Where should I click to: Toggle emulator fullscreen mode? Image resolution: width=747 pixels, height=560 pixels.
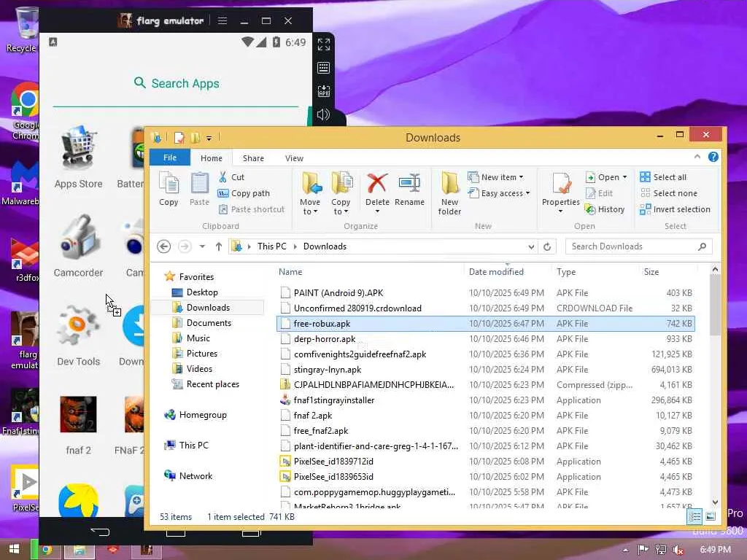click(323, 44)
